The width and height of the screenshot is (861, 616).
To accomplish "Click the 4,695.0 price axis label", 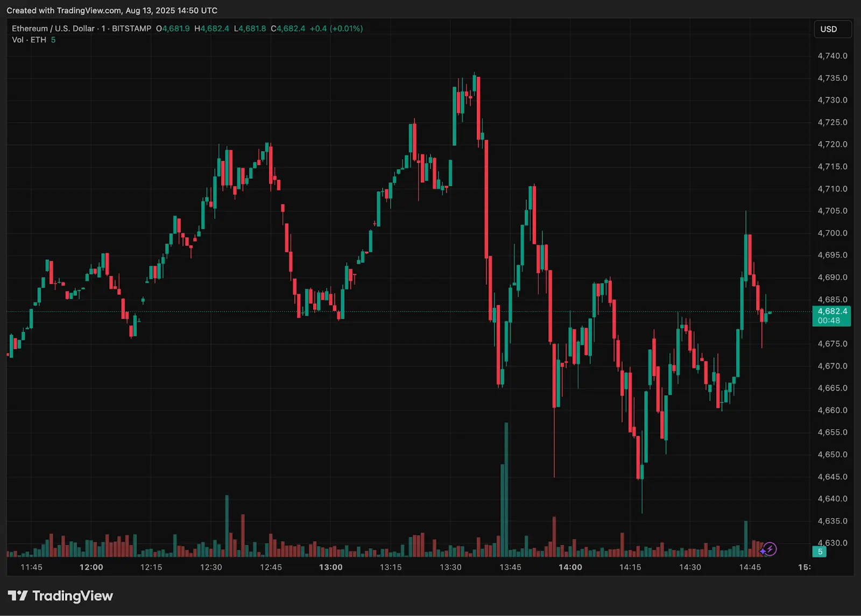I will coord(832,255).
